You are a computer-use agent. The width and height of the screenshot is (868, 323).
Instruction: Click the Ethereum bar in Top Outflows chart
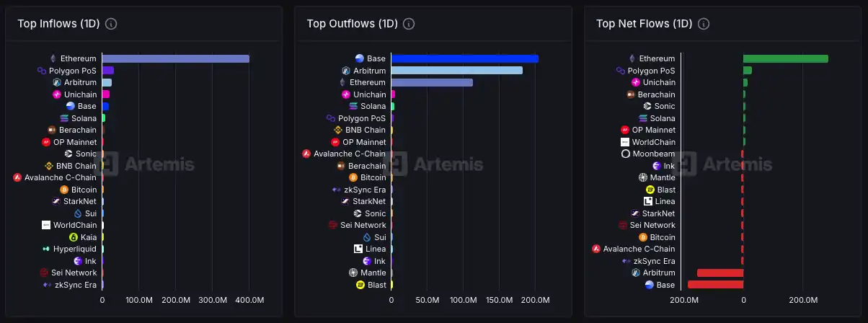point(432,82)
